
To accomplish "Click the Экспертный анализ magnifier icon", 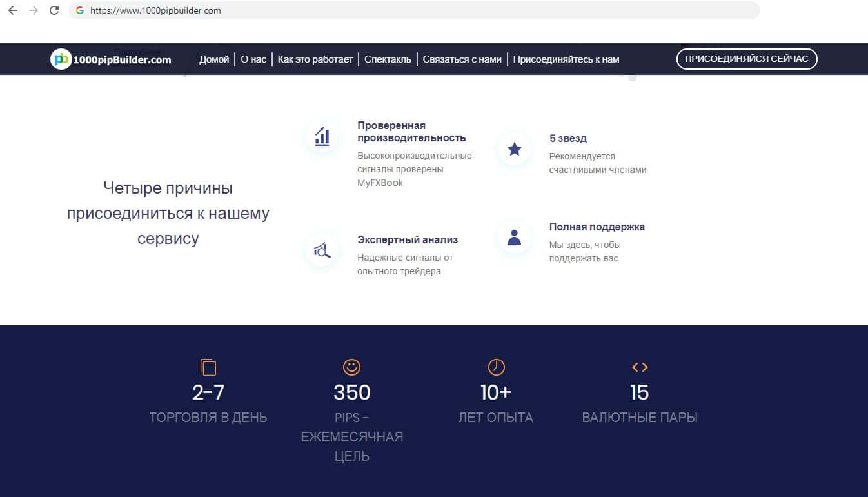I will [x=322, y=250].
